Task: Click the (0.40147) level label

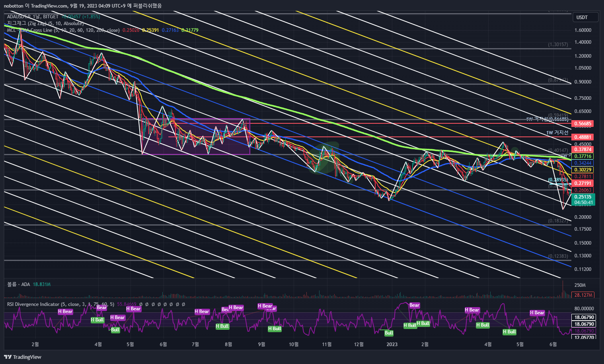Action: click(558, 150)
